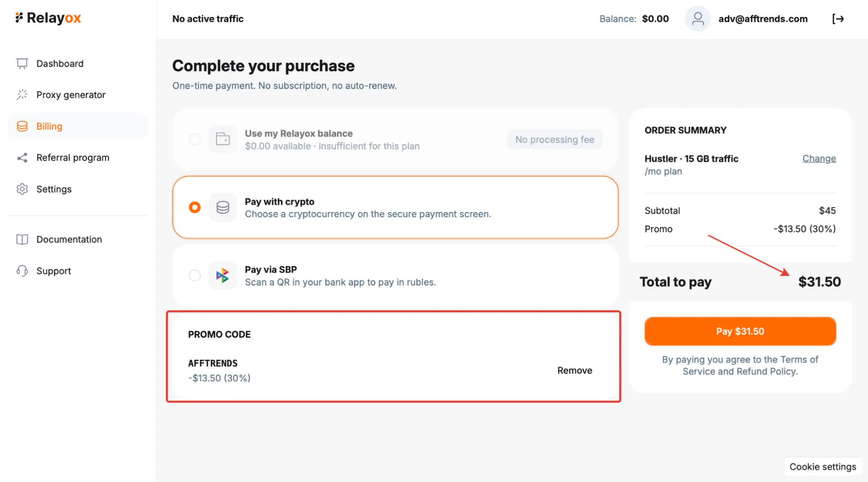Open Settings menu item
The height and width of the screenshot is (482, 868).
(x=78, y=189)
